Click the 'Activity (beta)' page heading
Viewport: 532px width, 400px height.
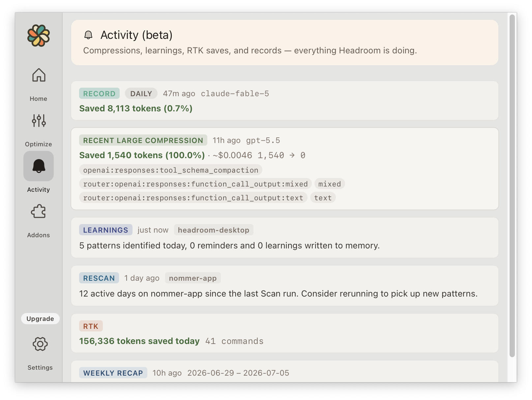[x=136, y=35]
